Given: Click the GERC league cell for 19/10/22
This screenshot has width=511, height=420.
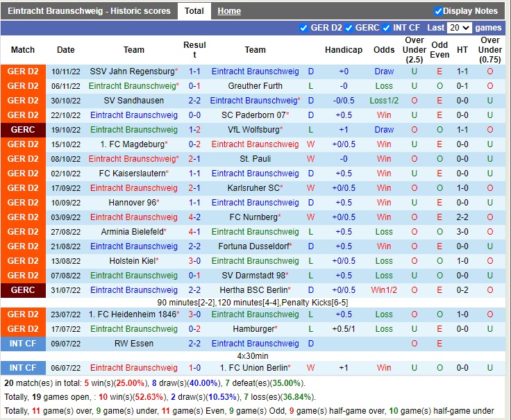Looking at the screenshot, I should click(x=23, y=130).
